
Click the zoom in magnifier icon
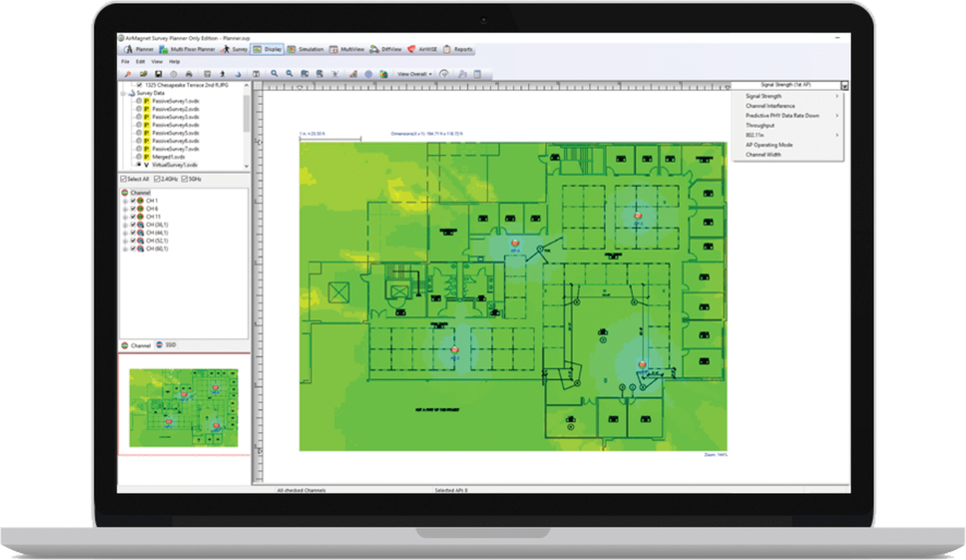point(274,74)
